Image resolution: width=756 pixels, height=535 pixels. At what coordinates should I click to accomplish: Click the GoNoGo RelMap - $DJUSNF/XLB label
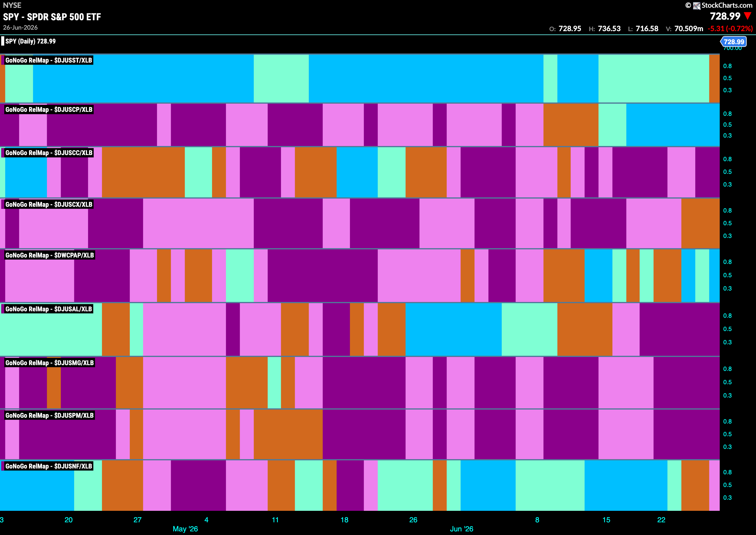pos(49,466)
